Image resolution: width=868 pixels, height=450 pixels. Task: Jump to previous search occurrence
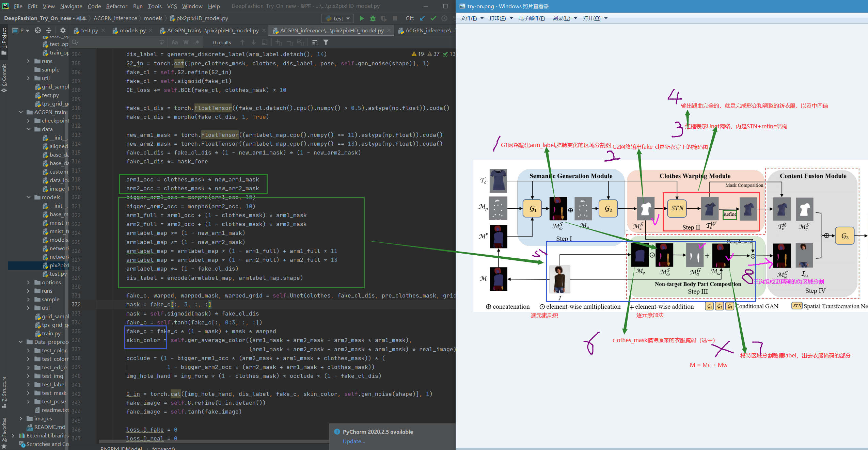point(242,42)
